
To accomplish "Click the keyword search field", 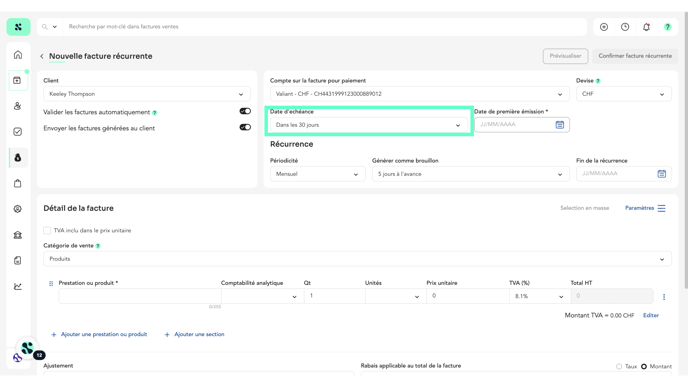I will (325, 27).
